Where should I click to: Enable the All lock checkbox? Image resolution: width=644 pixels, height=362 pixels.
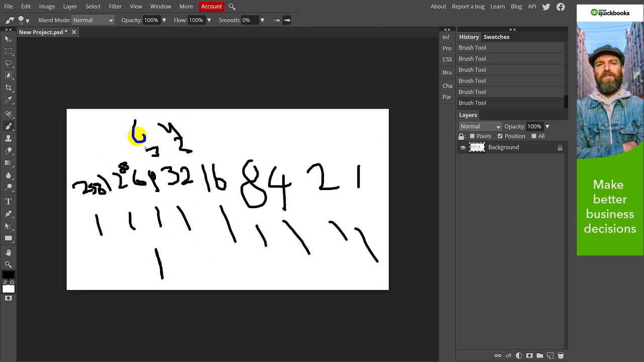pyautogui.click(x=534, y=136)
